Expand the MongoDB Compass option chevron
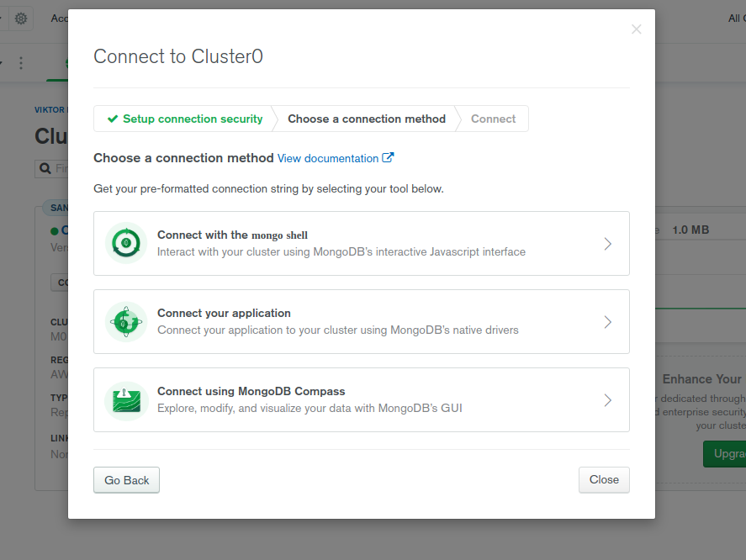The image size is (746, 560). click(x=607, y=400)
